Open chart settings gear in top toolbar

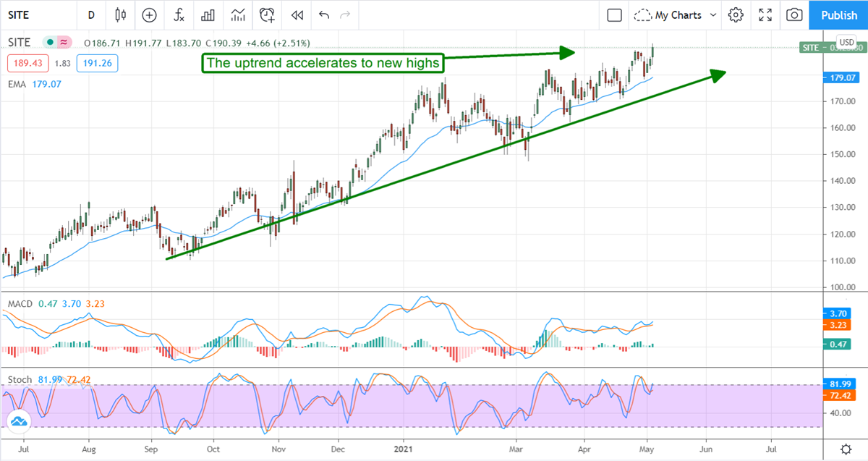click(x=736, y=14)
